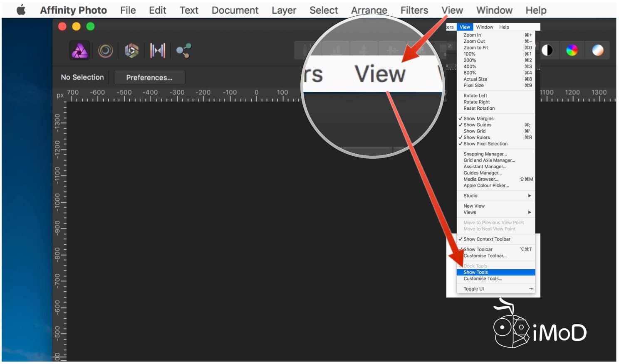Open the Develop Persona

131,50
